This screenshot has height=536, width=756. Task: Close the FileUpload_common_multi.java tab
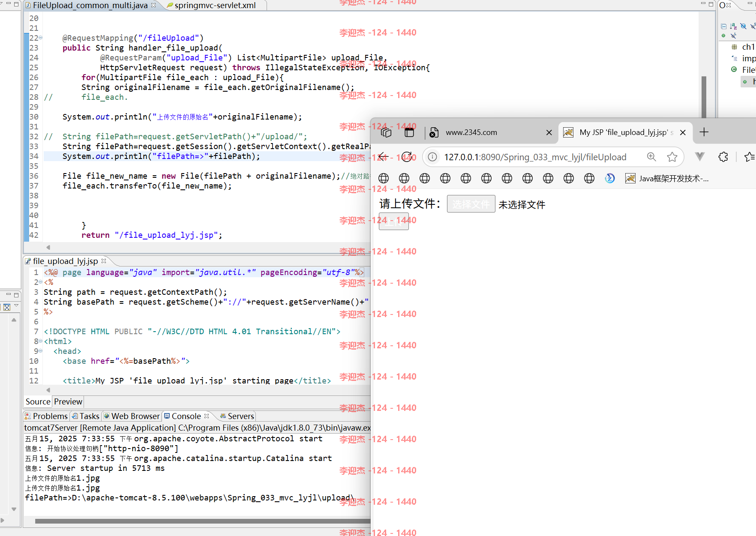[x=153, y=5]
